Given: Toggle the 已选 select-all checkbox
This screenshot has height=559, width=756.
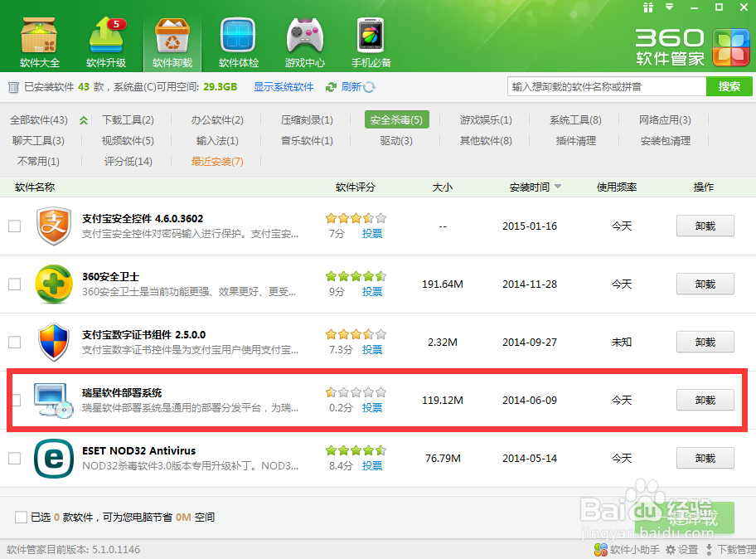Looking at the screenshot, I should [21, 518].
